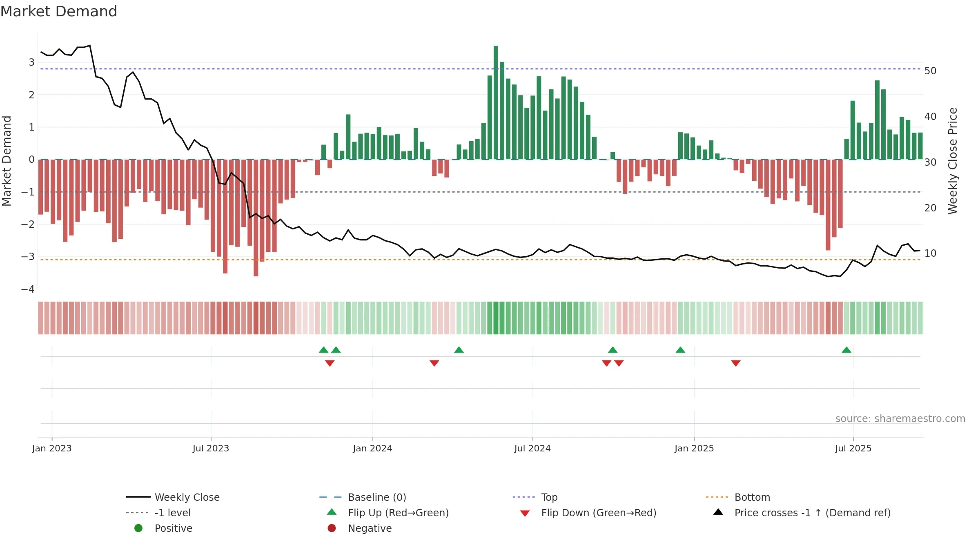The height and width of the screenshot is (551, 980).
Task: Click the tallest green demand bar above 3
Action: coord(496,102)
